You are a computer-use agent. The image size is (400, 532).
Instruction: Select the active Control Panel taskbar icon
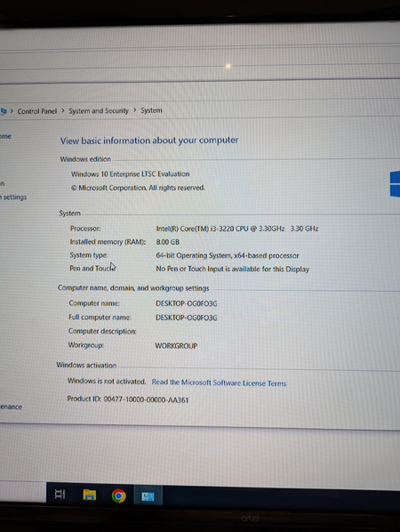(x=148, y=496)
